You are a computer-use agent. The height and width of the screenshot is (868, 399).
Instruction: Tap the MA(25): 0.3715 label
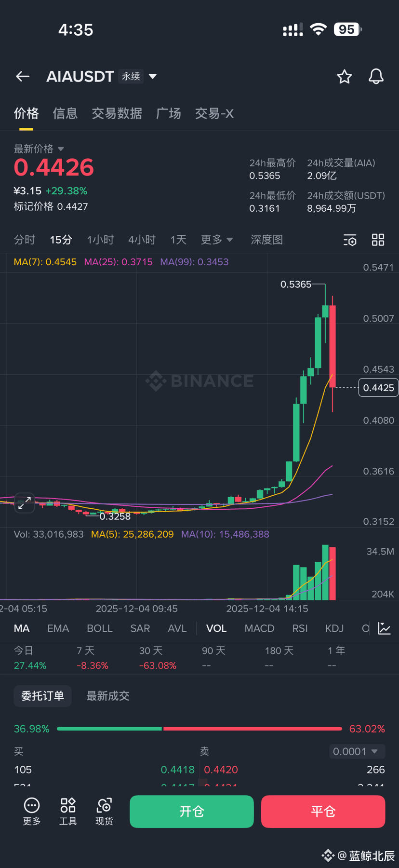[x=119, y=262]
